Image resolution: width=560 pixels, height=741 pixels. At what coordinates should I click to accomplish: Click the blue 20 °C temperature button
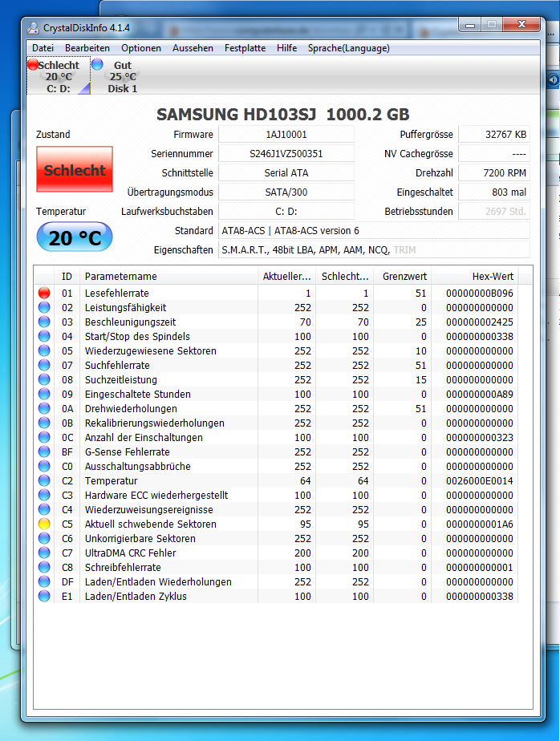tap(75, 237)
